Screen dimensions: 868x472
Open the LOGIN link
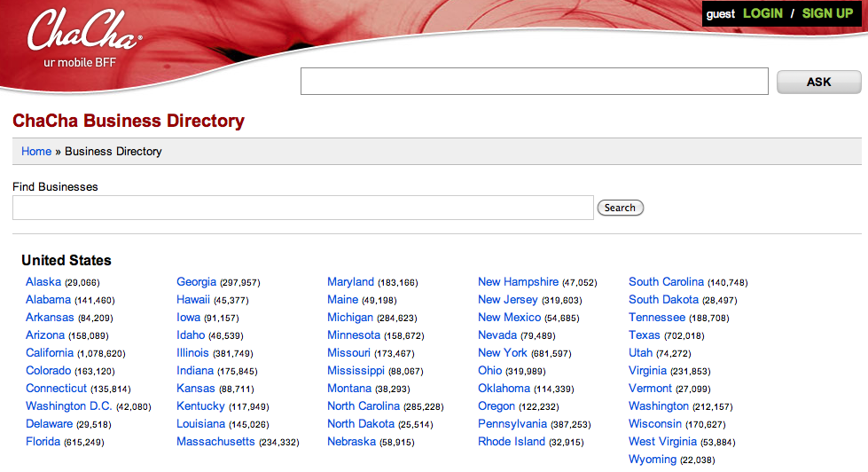click(762, 13)
